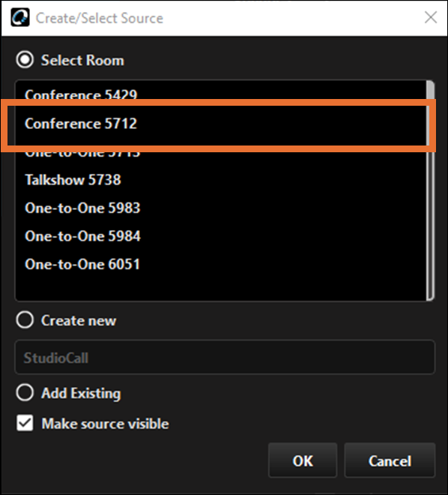Click the Create new label text
Viewport: 448px width, 495px height.
[79, 320]
